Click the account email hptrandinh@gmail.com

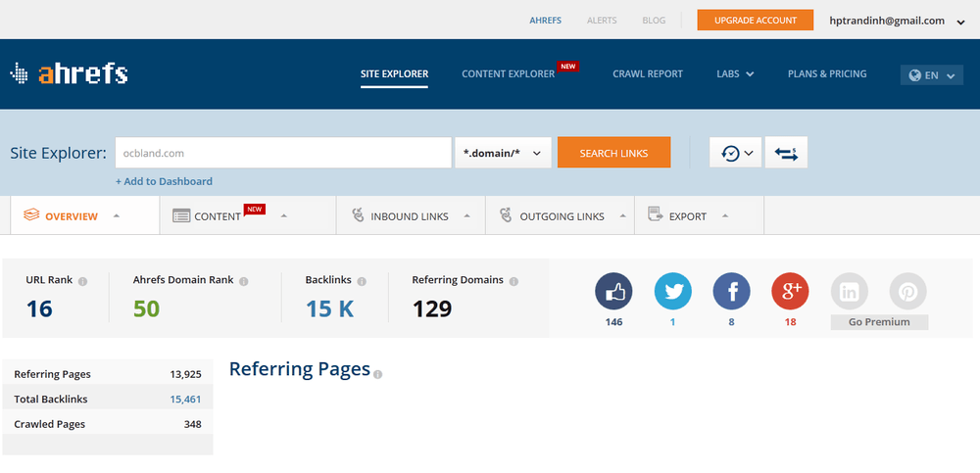(887, 21)
